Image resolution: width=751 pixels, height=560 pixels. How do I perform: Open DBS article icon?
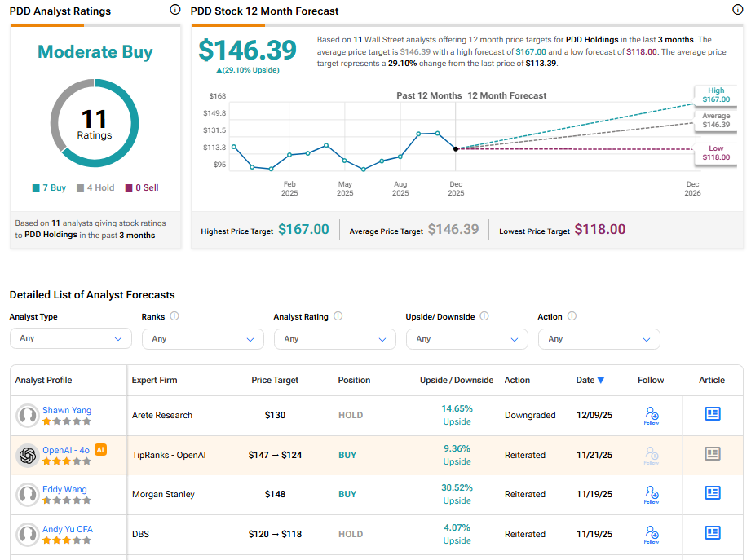pyautogui.click(x=713, y=533)
